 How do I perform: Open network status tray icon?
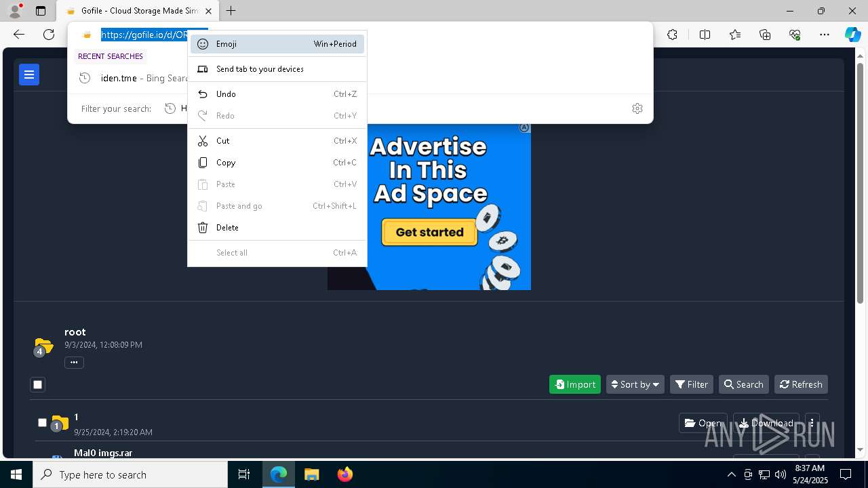coord(764,474)
